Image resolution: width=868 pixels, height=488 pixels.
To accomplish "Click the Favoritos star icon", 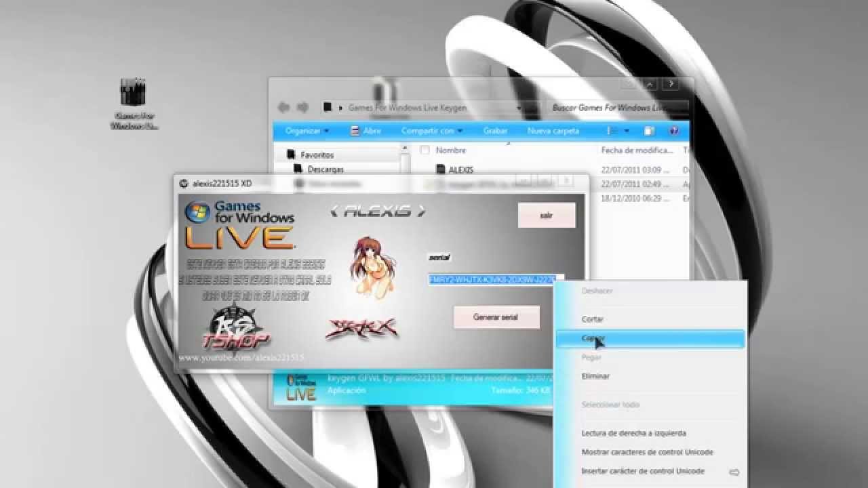I will pos(292,155).
